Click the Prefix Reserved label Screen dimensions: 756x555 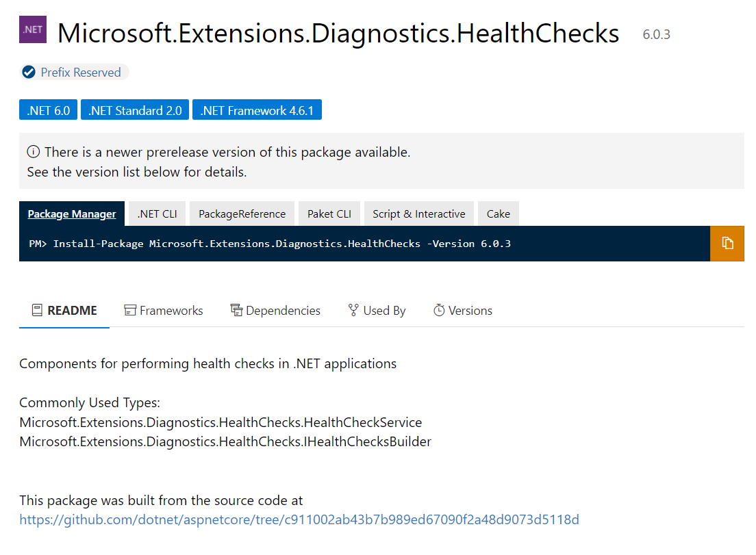pos(81,73)
